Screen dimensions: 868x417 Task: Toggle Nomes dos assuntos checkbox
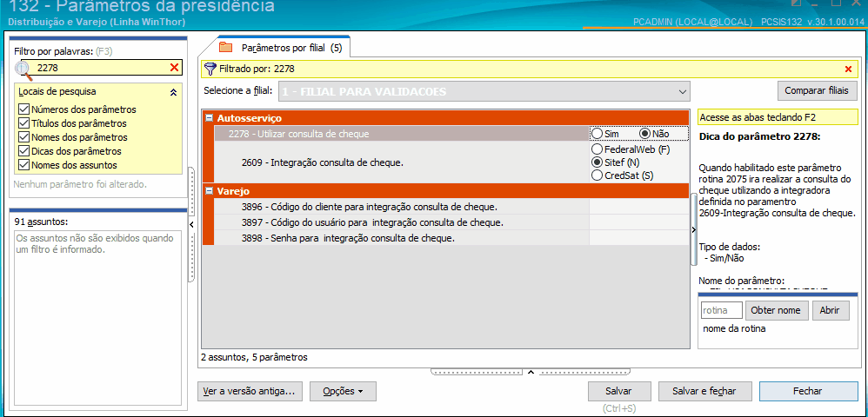tap(23, 164)
